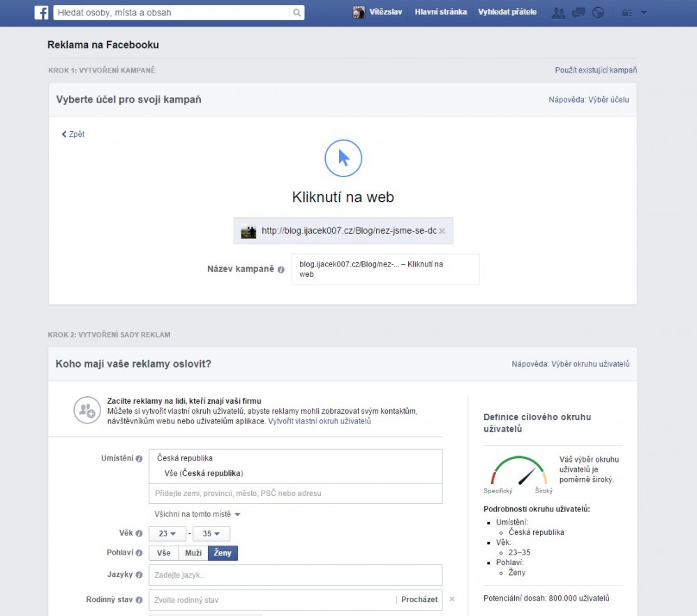
Task: Open the messages icon
Action: click(x=578, y=13)
